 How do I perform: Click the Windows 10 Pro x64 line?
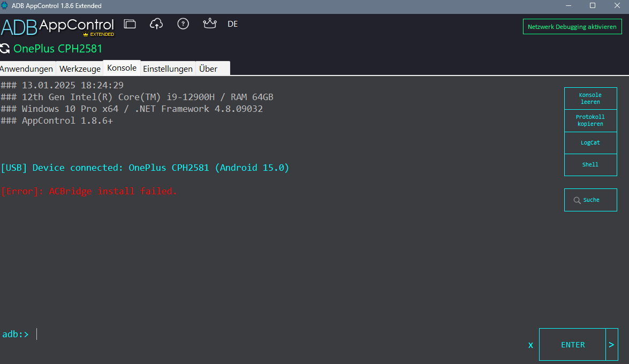[x=132, y=109]
